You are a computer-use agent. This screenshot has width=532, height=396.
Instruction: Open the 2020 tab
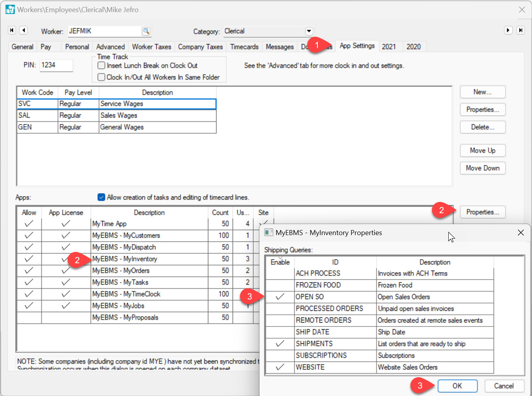point(414,46)
